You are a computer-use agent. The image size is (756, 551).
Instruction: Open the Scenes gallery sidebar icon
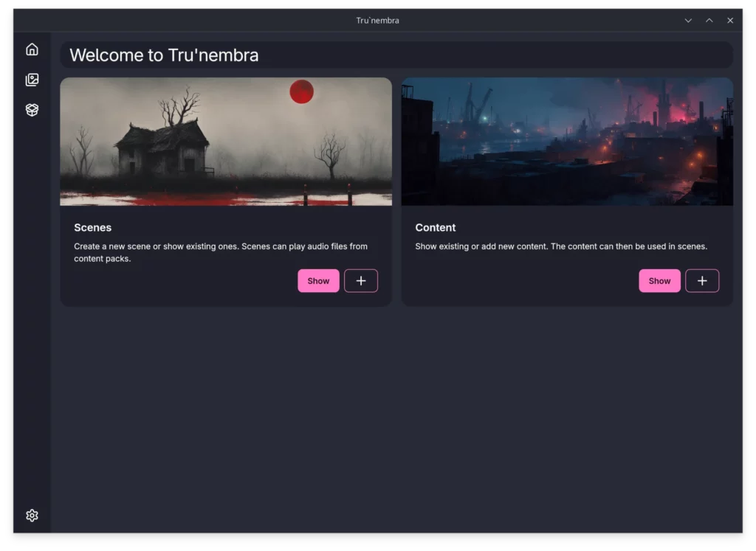[32, 80]
